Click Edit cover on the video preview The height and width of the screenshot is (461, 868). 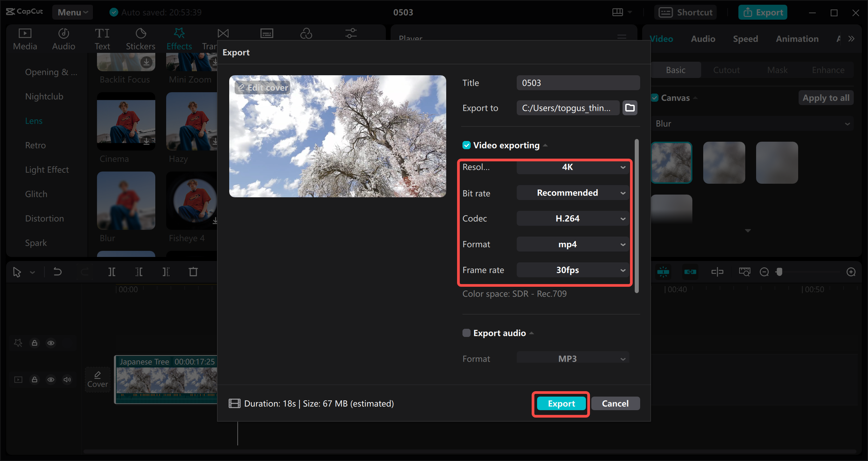(x=262, y=87)
